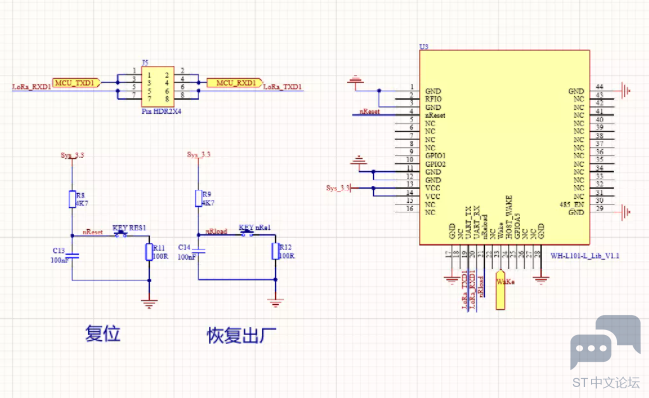
Task: Select the J5 designator label
Action: coord(145,62)
